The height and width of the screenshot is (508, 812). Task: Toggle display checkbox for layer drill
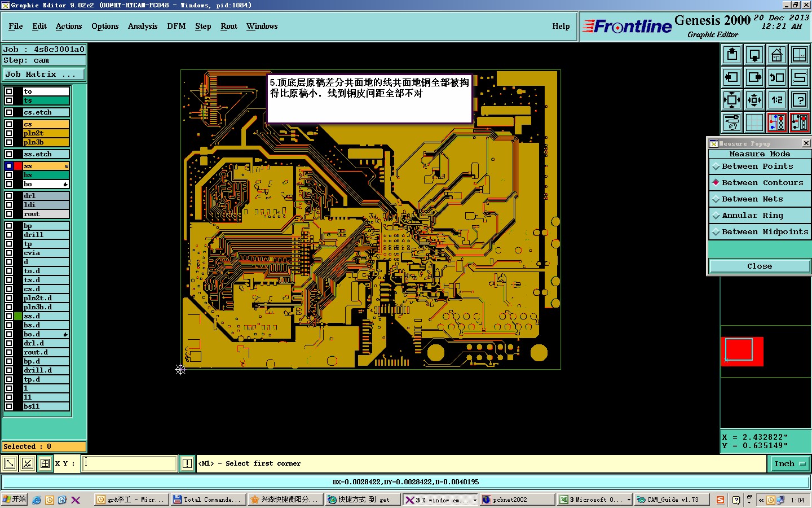[9, 235]
